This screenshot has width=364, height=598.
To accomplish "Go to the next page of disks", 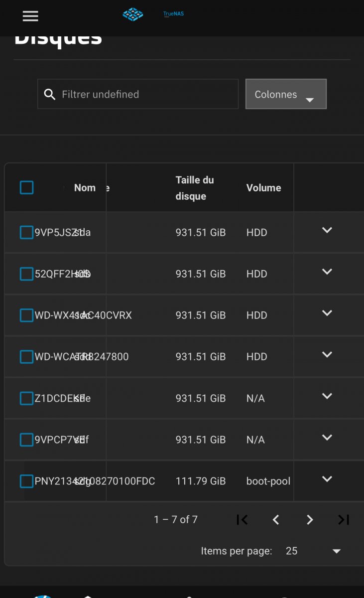I will [310, 520].
